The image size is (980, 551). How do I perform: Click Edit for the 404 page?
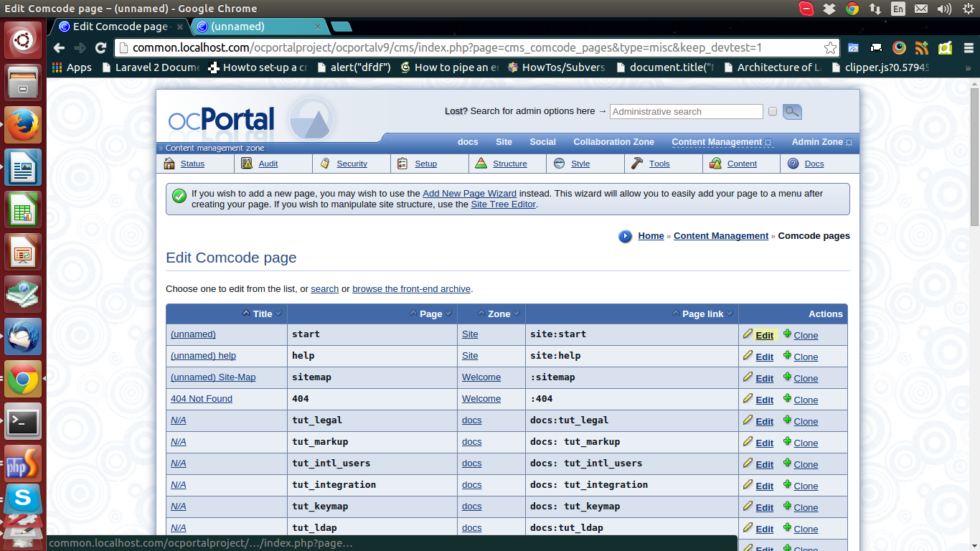click(764, 400)
